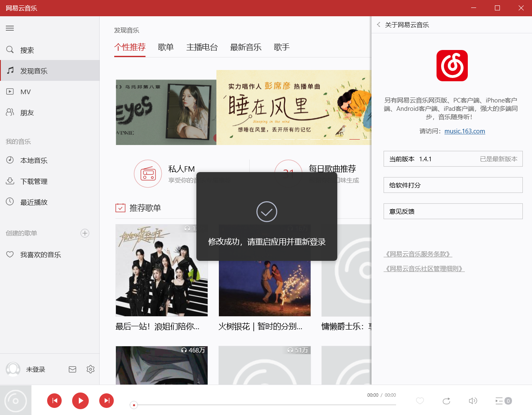
Task: Switch to the 歌单 tab
Action: [x=166, y=47]
